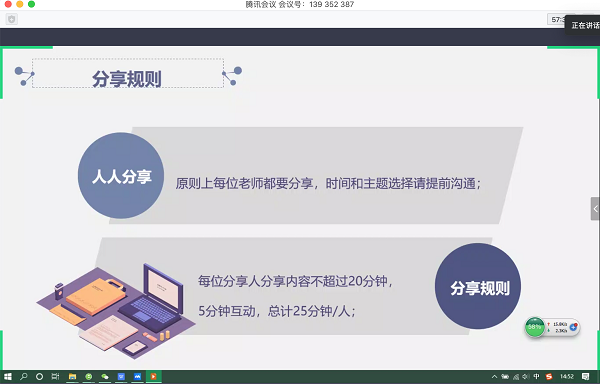Click the meeting ID 139 352 387
The image size is (600, 385).
click(331, 4)
